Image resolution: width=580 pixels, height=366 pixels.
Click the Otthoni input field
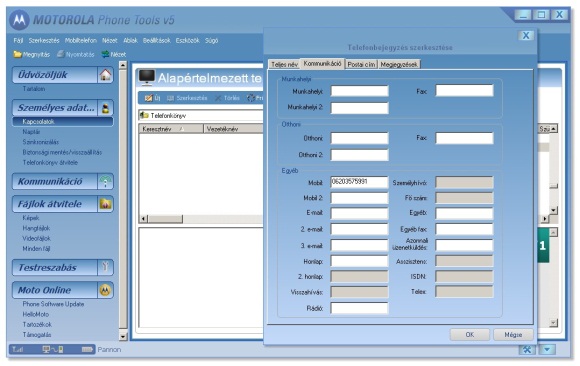coord(359,138)
